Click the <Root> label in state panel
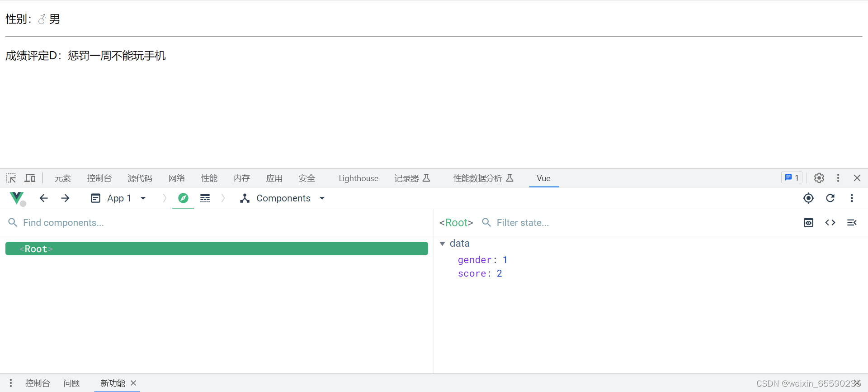 pos(456,223)
